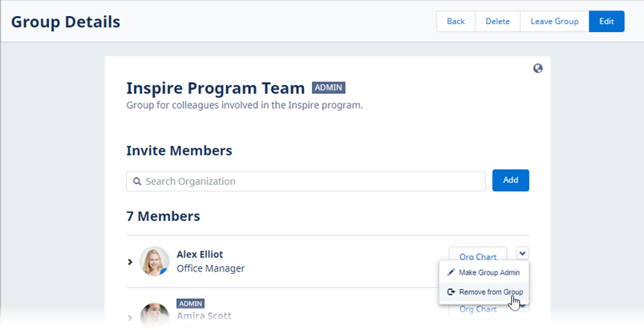Click the ADMIN badge beside Inspire Program Team
Image resolution: width=644 pixels, height=330 pixels.
click(x=328, y=88)
